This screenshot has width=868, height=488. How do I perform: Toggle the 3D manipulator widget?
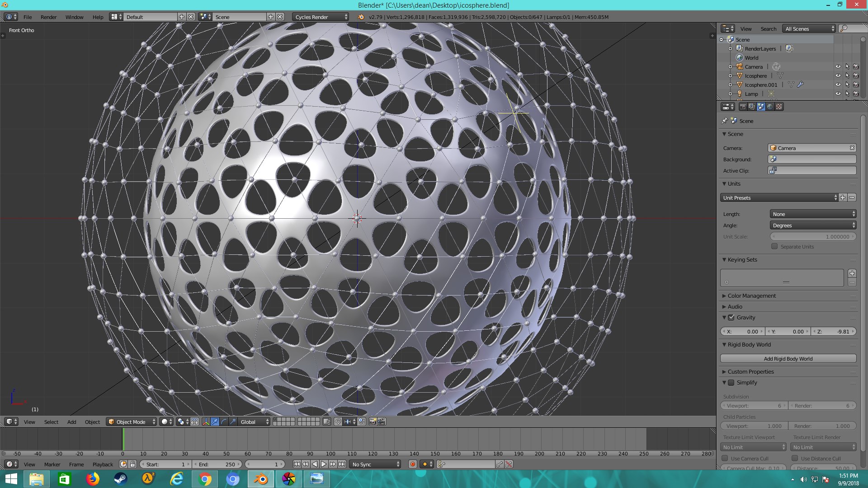206,422
